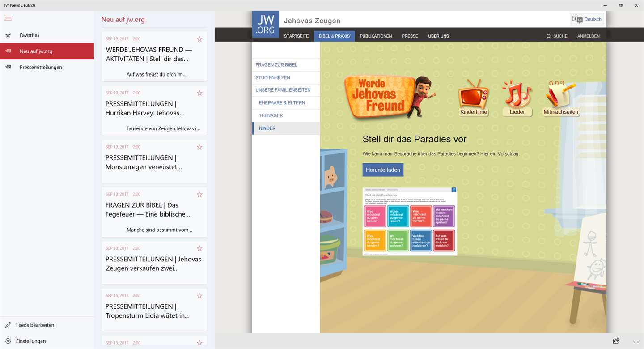Select the Neu auf jw.org feed
Screen dimensions: 644x349
(x=47, y=51)
